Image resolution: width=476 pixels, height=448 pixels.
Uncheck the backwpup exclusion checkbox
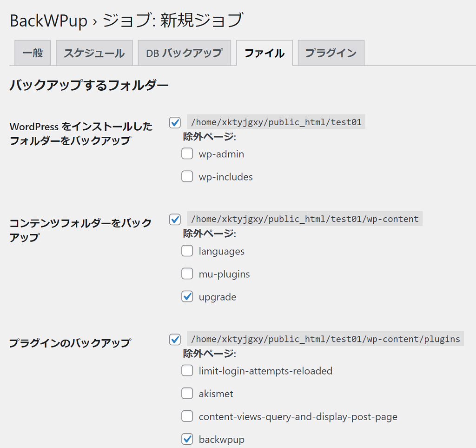click(x=187, y=439)
